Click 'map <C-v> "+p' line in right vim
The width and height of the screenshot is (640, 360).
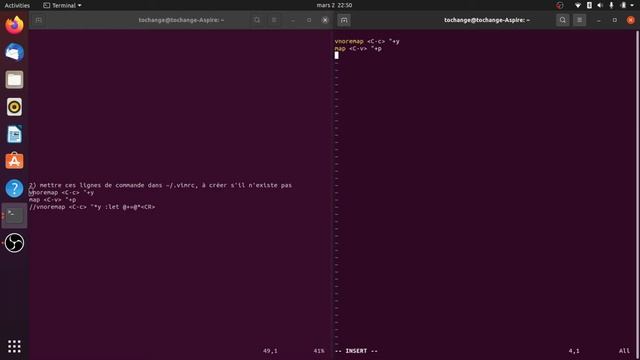(x=358, y=49)
